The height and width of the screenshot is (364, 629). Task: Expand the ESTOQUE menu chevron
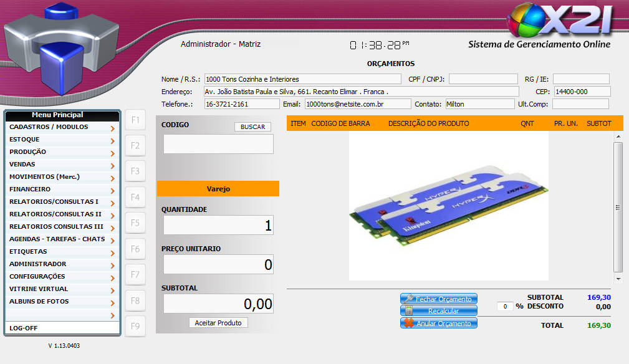point(112,141)
